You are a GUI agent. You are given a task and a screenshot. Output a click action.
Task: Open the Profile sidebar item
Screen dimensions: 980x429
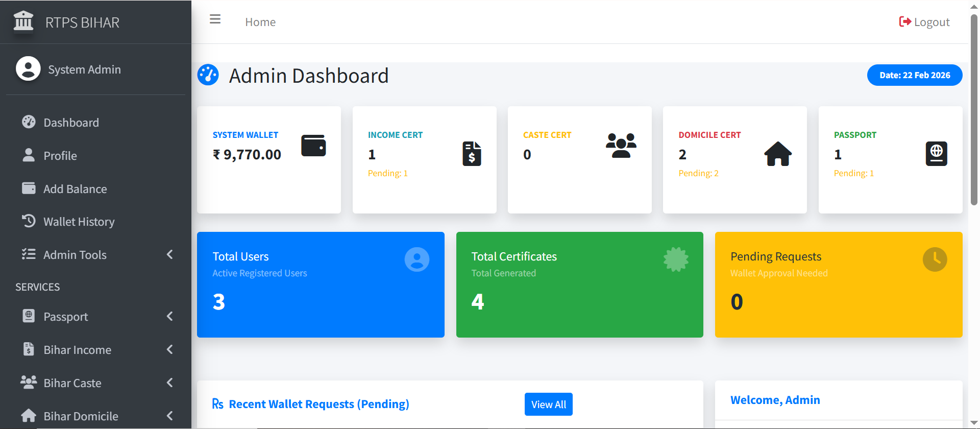coord(60,156)
